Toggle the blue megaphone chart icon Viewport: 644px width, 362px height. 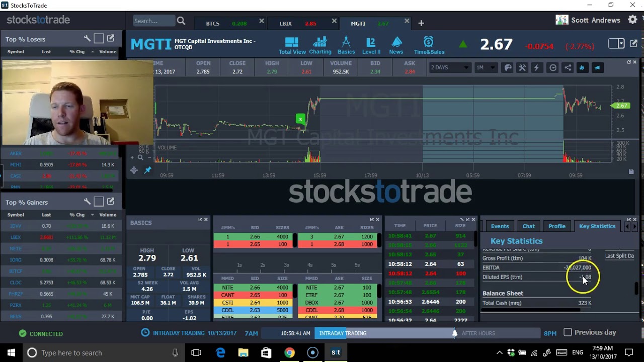597,68
